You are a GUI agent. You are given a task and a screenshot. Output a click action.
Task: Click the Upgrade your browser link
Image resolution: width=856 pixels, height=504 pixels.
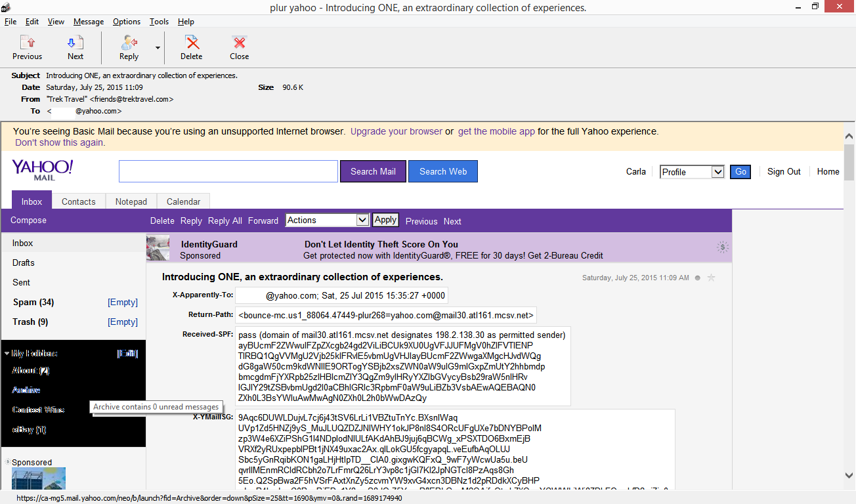coord(396,131)
